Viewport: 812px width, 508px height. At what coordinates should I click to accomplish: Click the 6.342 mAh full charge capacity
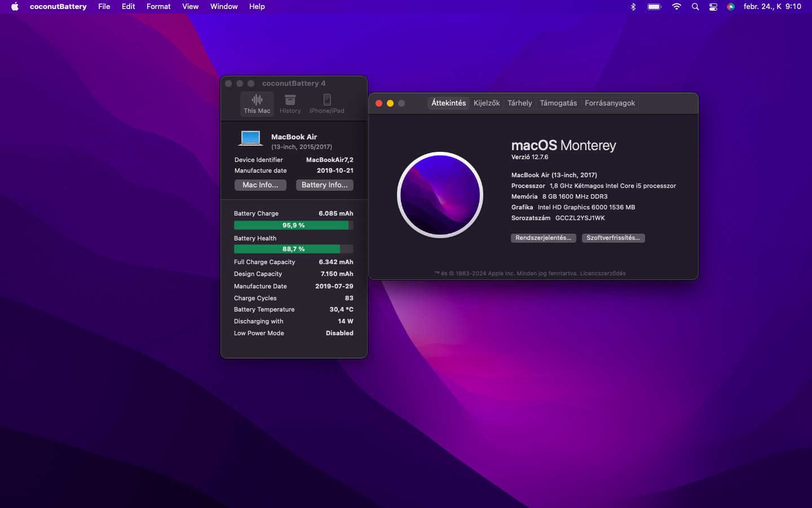point(336,262)
